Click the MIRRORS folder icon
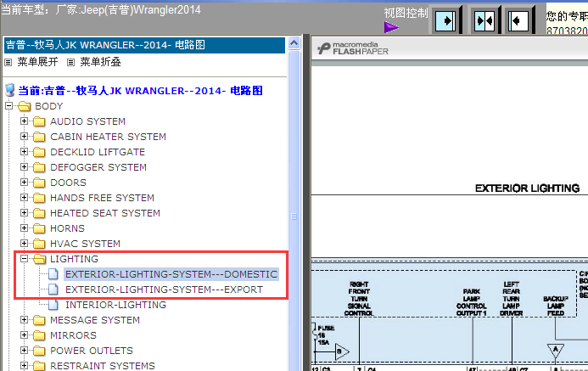This screenshot has height=371, width=588. point(39,335)
